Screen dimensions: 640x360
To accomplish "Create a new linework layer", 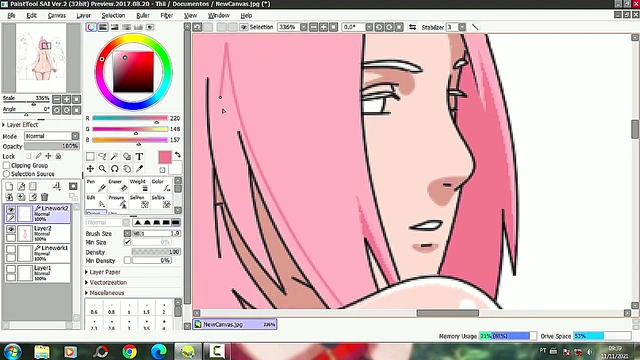I will click(x=21, y=187).
